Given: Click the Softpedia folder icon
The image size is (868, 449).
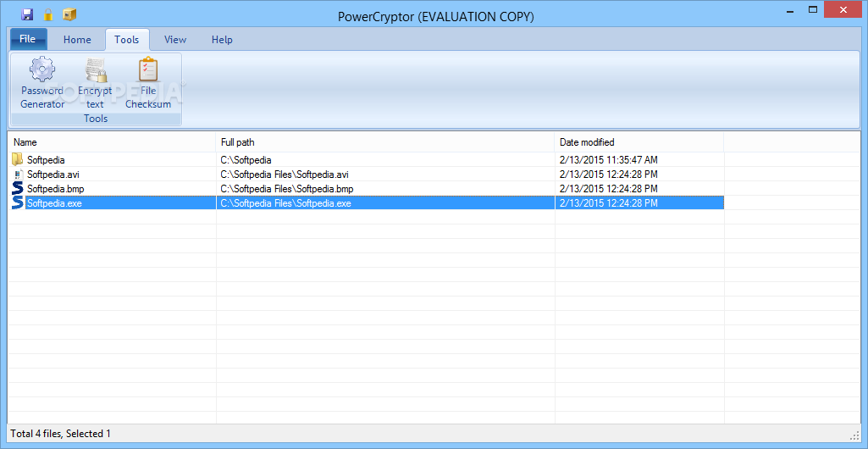Looking at the screenshot, I should [17, 160].
